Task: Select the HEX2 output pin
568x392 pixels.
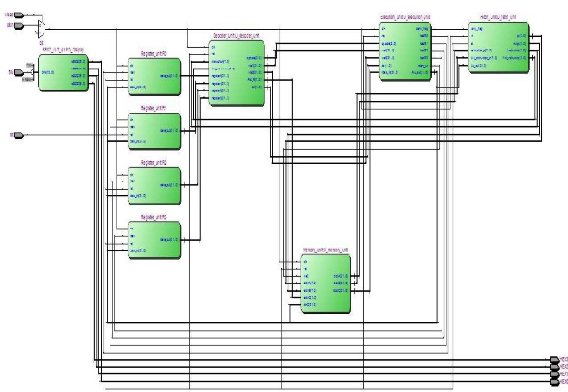Action: coord(554,367)
